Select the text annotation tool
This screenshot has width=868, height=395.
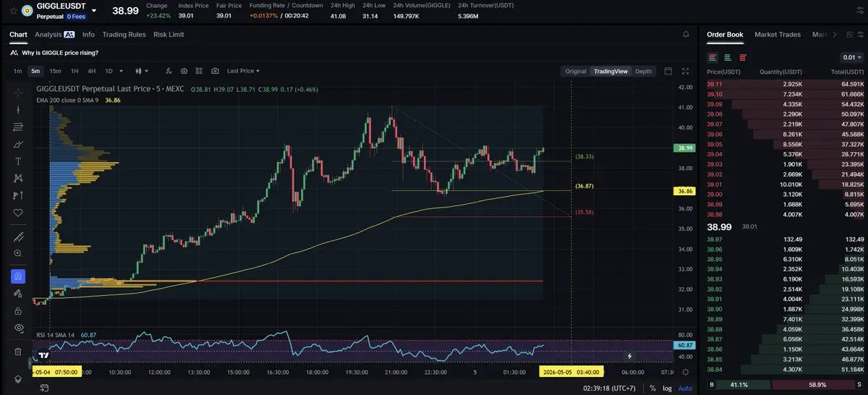tap(19, 161)
